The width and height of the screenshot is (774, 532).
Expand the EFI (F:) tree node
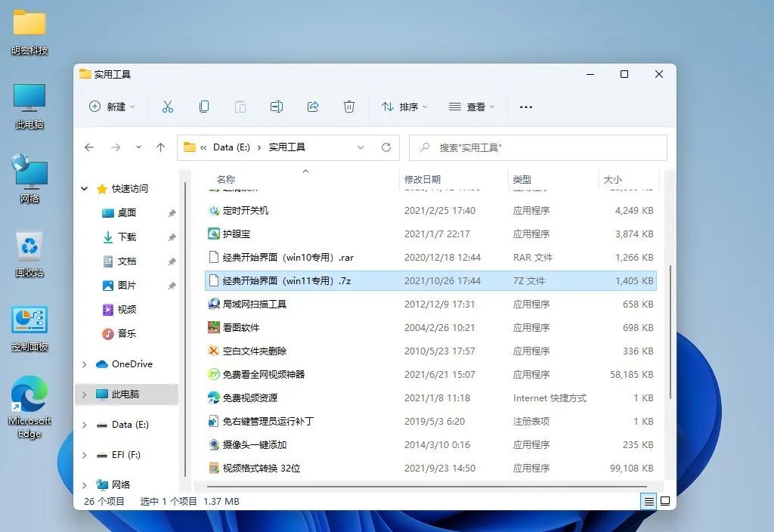pos(85,455)
